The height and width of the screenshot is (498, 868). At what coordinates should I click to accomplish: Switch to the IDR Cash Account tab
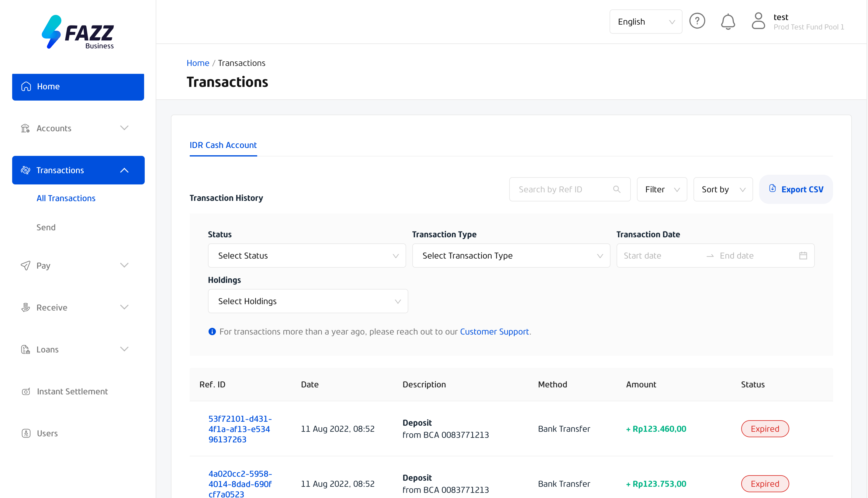pos(223,145)
